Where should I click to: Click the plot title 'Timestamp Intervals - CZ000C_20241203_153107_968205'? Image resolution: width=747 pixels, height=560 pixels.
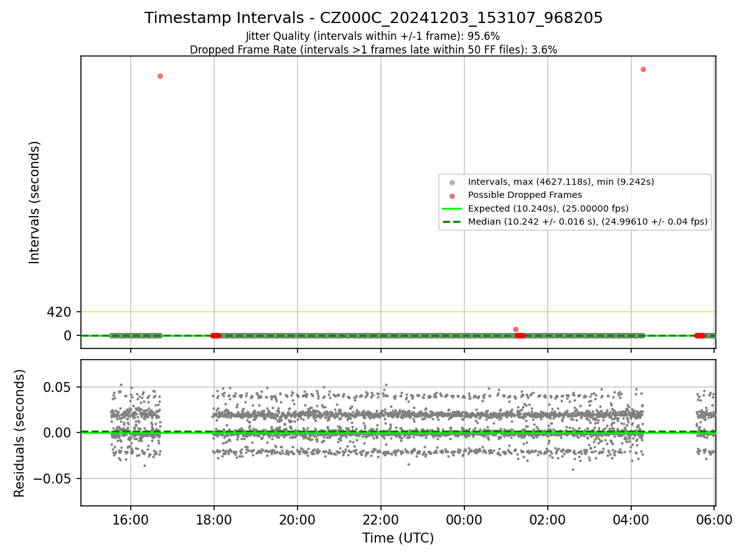pos(374,18)
